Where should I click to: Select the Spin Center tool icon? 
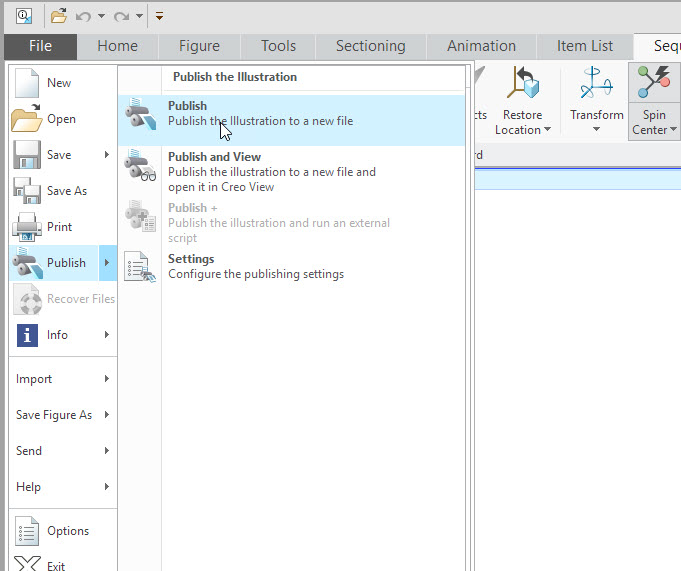(x=654, y=84)
